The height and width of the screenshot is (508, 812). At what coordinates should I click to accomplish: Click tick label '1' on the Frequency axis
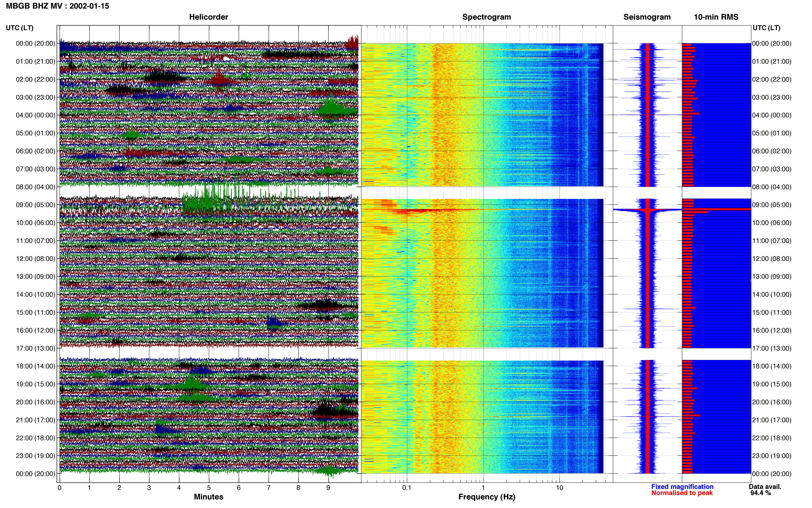[483, 488]
